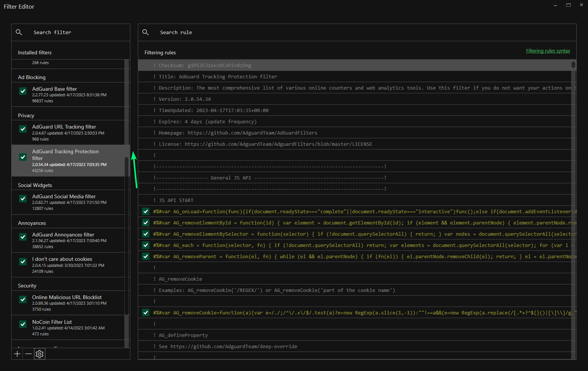Close the Filter Editor window
588x371 pixels.
(x=581, y=5)
